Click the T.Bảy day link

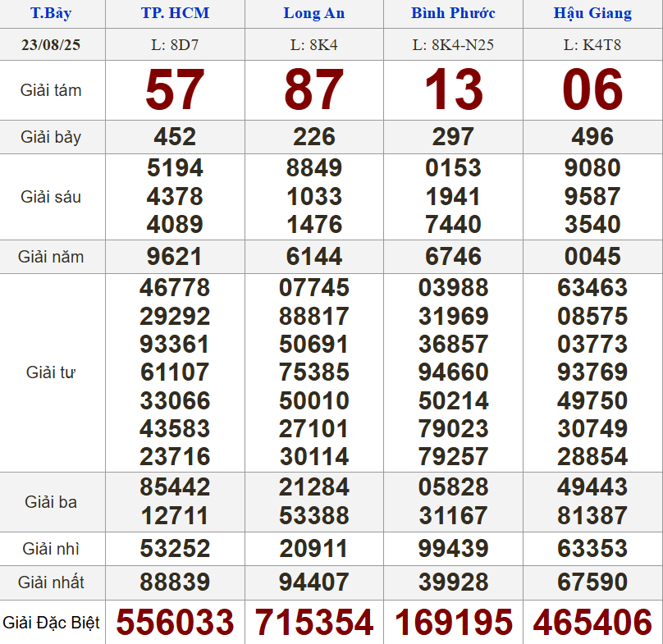click(51, 13)
